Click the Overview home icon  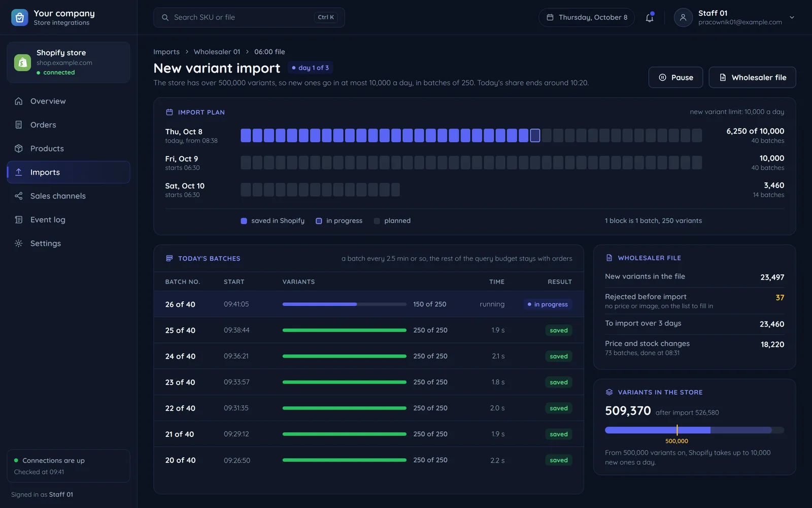[x=19, y=101]
